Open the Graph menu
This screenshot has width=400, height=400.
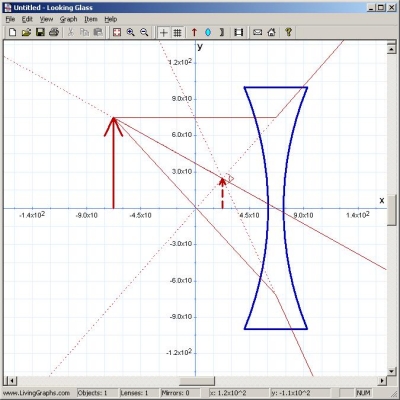[x=68, y=19]
